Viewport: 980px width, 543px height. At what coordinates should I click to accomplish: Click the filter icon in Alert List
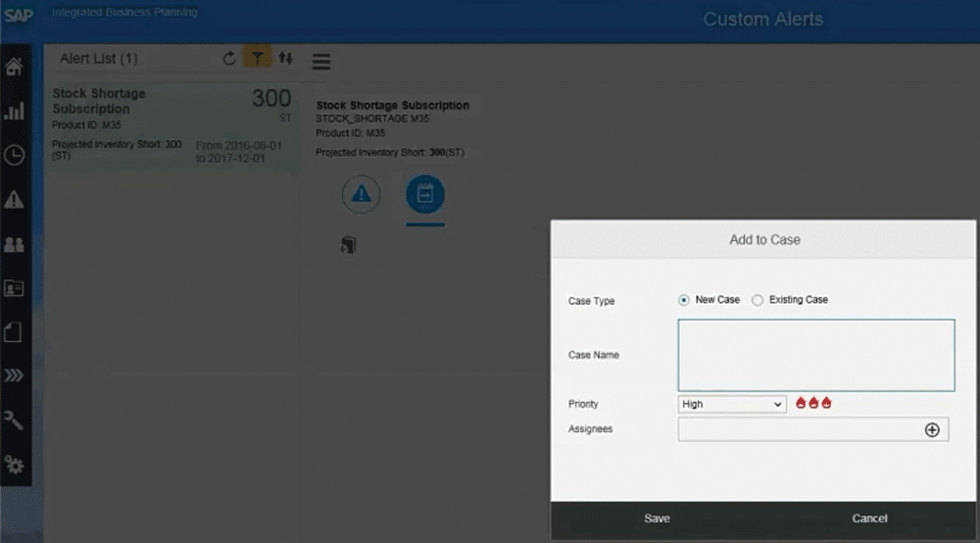point(257,59)
